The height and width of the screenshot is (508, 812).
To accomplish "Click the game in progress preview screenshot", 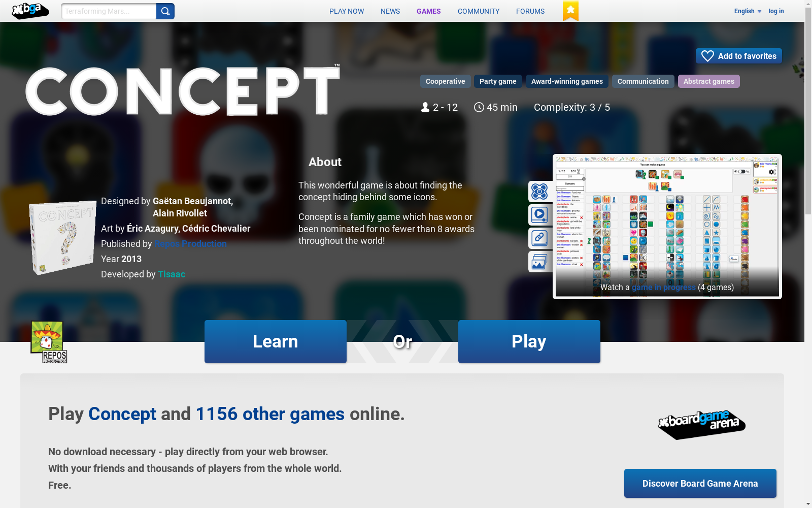I will [x=667, y=226].
